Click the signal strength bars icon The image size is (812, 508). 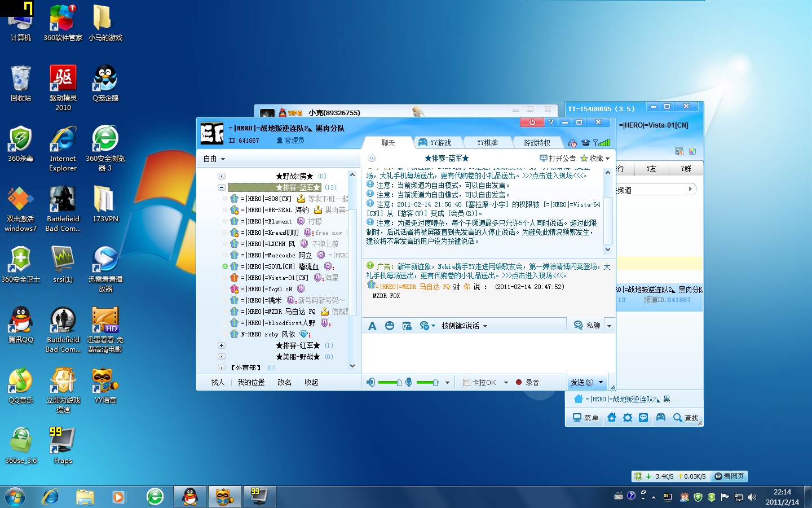(x=601, y=143)
